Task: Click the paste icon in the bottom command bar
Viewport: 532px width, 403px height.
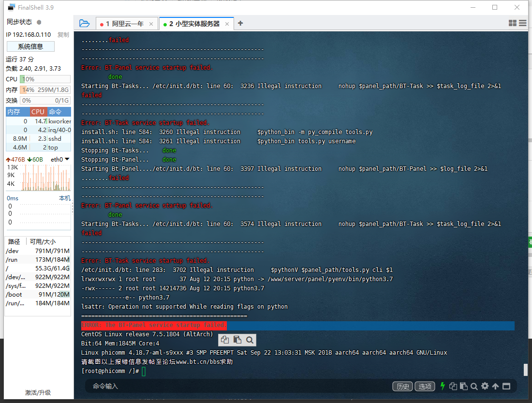Action: click(463, 386)
